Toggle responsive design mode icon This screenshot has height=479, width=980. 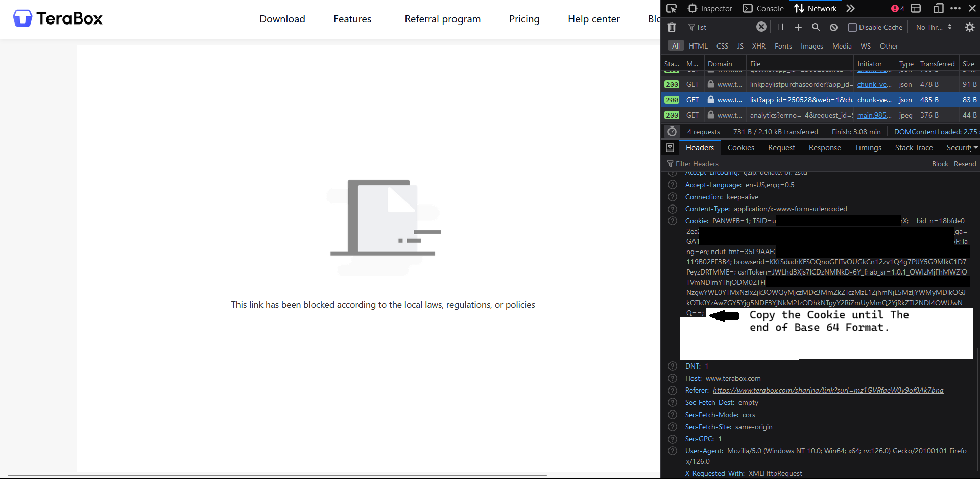938,8
